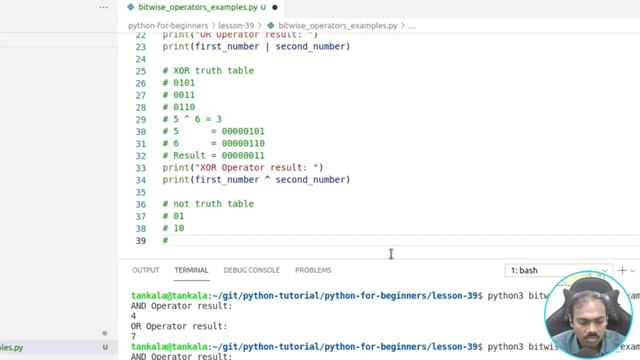Click the Python file icon in editor tab
This screenshot has width=640, height=360.
click(131, 7)
